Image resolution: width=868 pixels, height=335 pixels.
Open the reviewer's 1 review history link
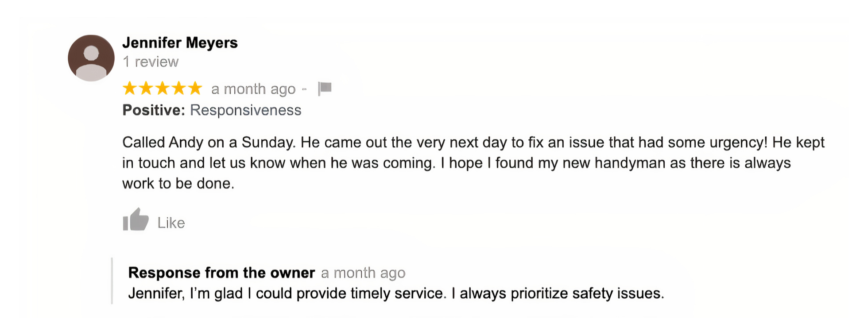[x=150, y=62]
